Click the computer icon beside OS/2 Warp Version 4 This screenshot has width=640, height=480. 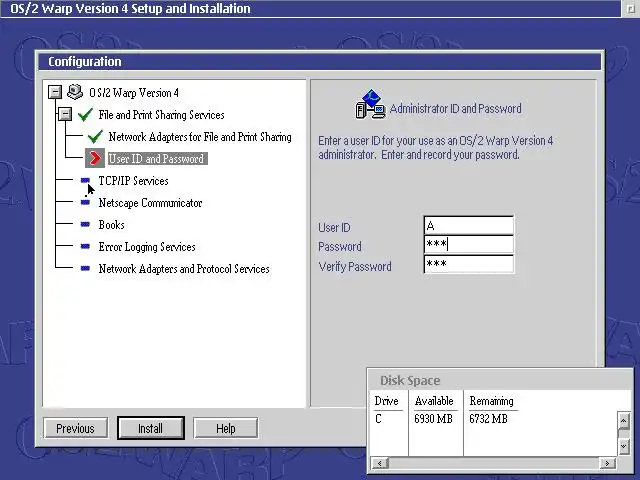(75, 92)
